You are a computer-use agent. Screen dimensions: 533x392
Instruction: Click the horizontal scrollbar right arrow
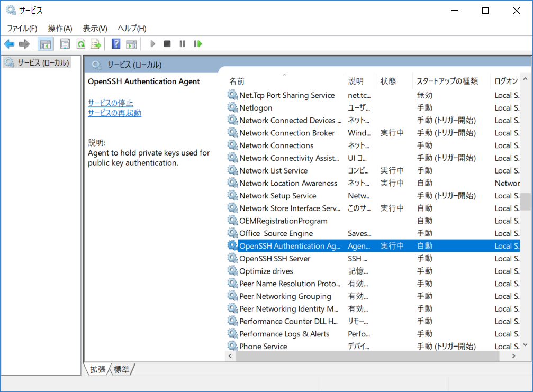[513, 356]
